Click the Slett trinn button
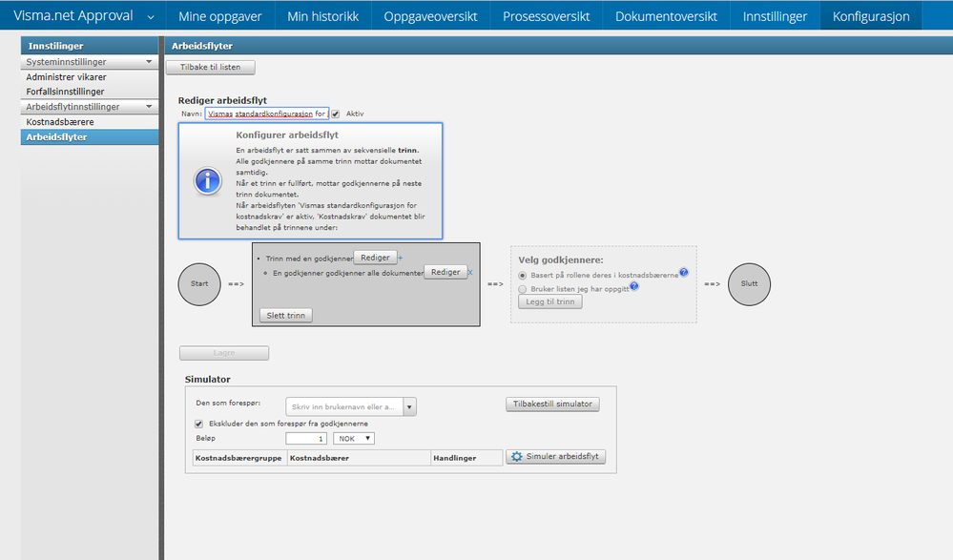Screen dimensions: 953x560 [285, 316]
